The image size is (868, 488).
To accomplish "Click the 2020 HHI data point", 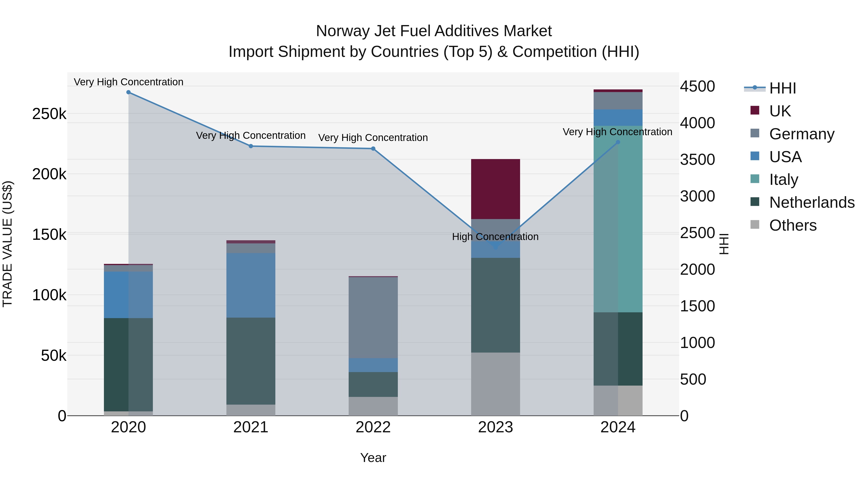I will (128, 92).
